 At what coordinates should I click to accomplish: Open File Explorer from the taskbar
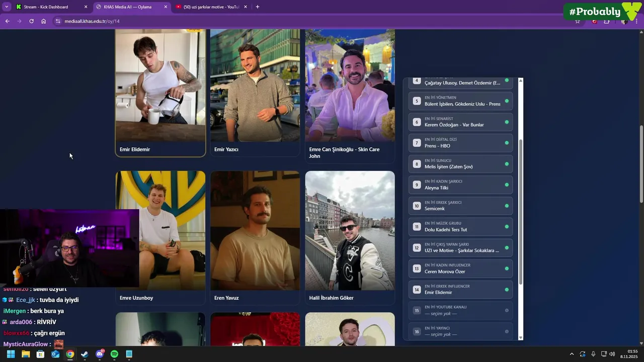tap(26, 354)
